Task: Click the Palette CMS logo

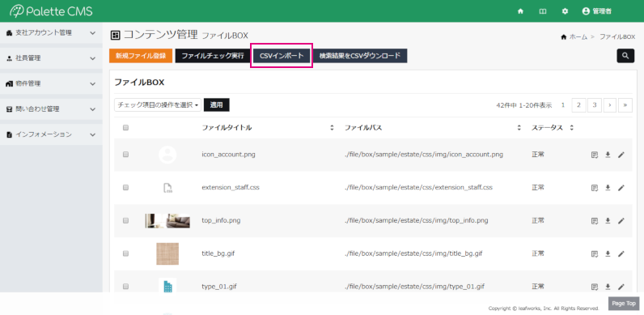Action: tap(51, 11)
